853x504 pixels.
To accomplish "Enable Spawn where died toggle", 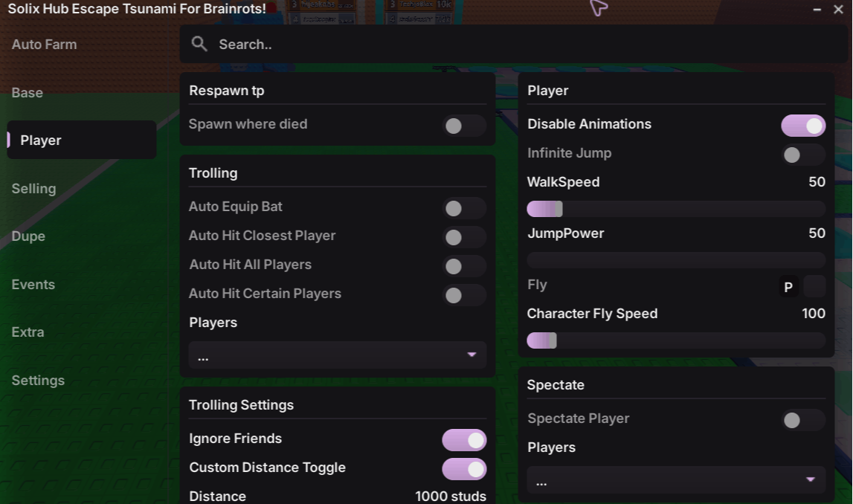I will (x=464, y=126).
